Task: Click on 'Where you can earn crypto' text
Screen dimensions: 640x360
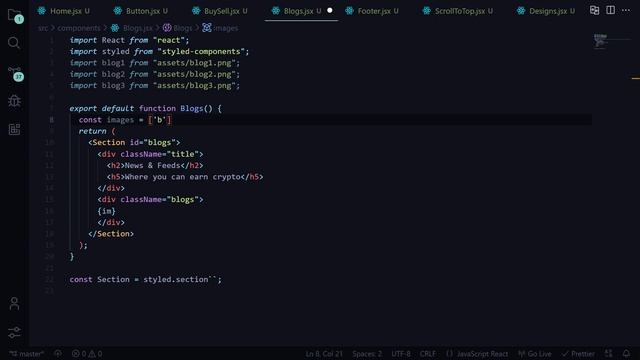Action: tap(182, 177)
